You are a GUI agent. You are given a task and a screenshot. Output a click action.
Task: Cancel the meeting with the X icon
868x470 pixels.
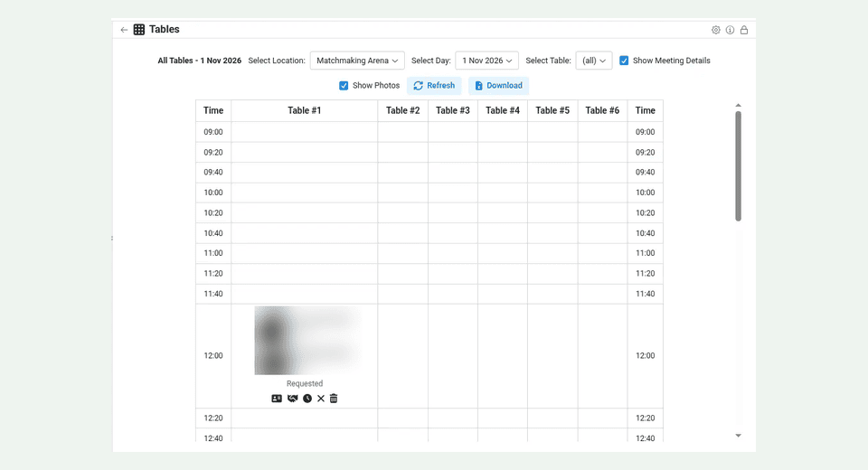321,399
